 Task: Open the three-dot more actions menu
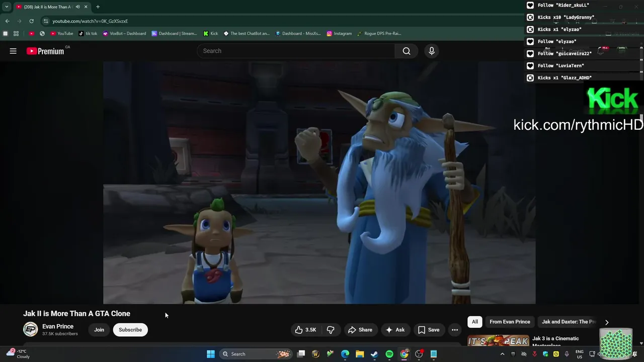click(455, 330)
